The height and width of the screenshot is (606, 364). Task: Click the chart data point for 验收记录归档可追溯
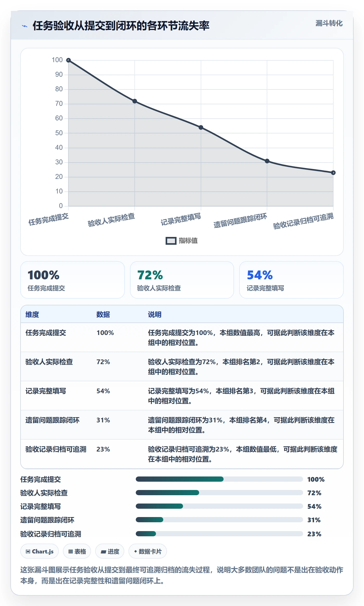tap(333, 173)
